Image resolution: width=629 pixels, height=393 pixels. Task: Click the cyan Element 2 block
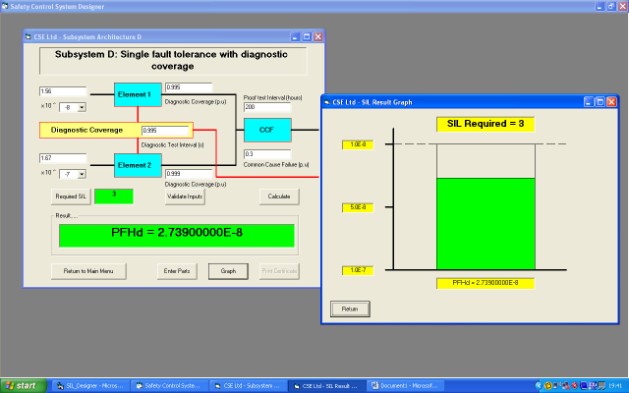(x=138, y=165)
